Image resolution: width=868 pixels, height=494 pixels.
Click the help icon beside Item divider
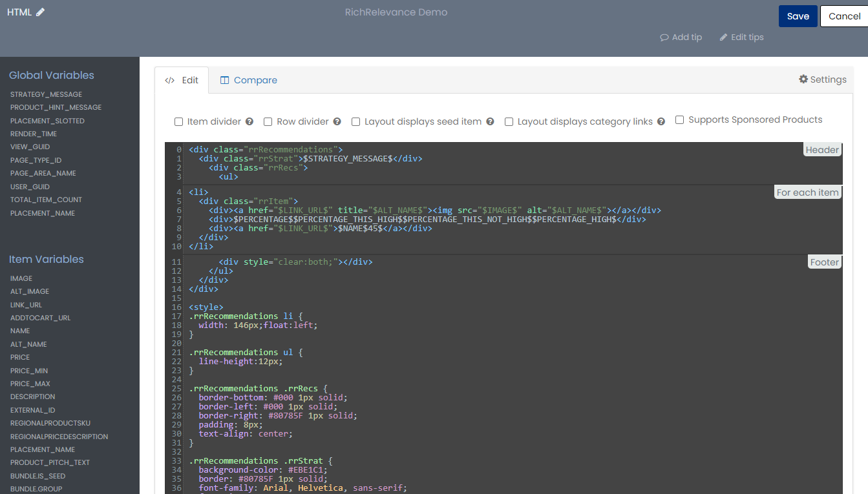coord(249,121)
